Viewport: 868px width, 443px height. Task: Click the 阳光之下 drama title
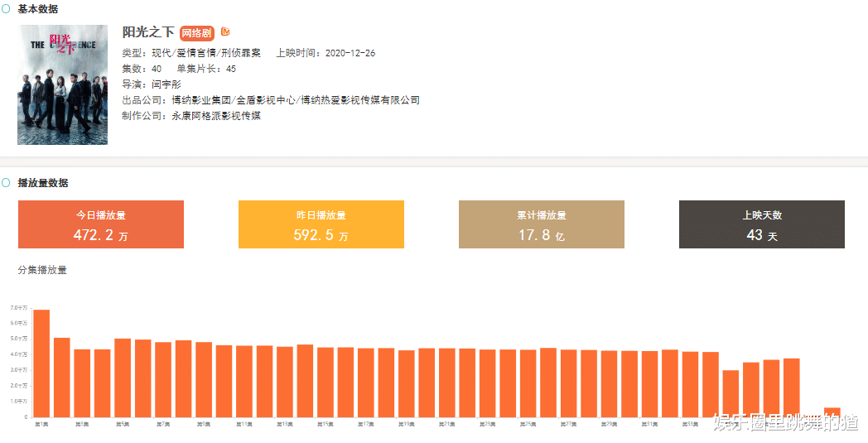coord(148,32)
